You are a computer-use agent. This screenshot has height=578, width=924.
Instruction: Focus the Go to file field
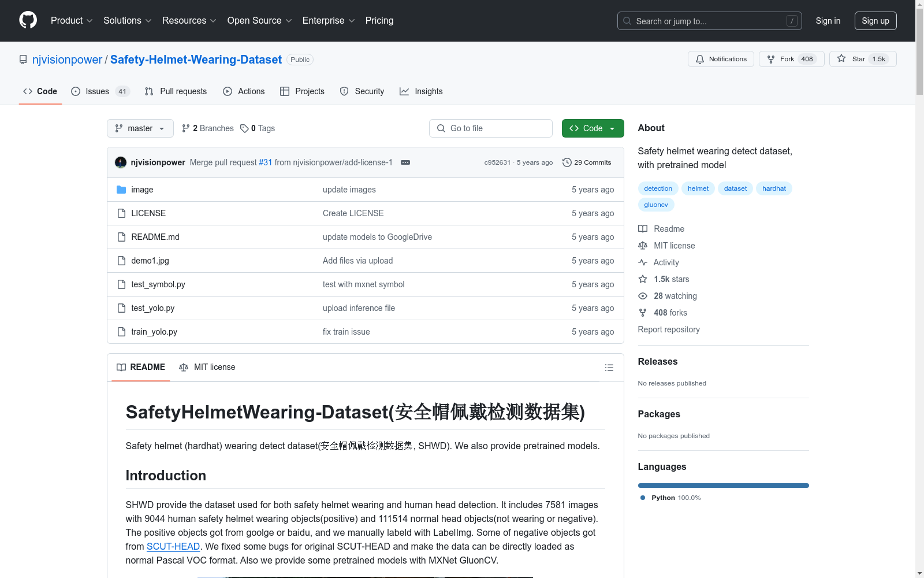[x=491, y=128]
